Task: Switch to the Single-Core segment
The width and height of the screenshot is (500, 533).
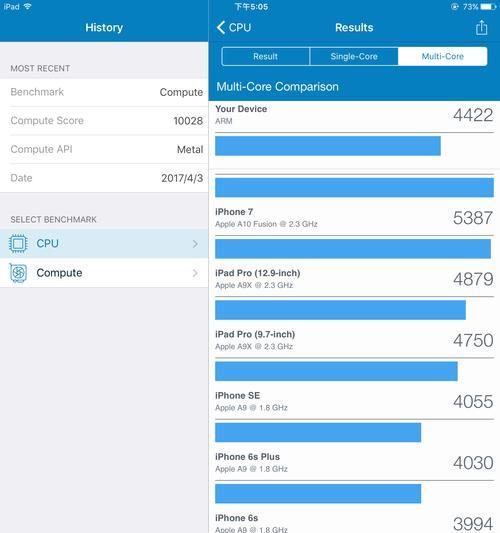Action: 354,56
